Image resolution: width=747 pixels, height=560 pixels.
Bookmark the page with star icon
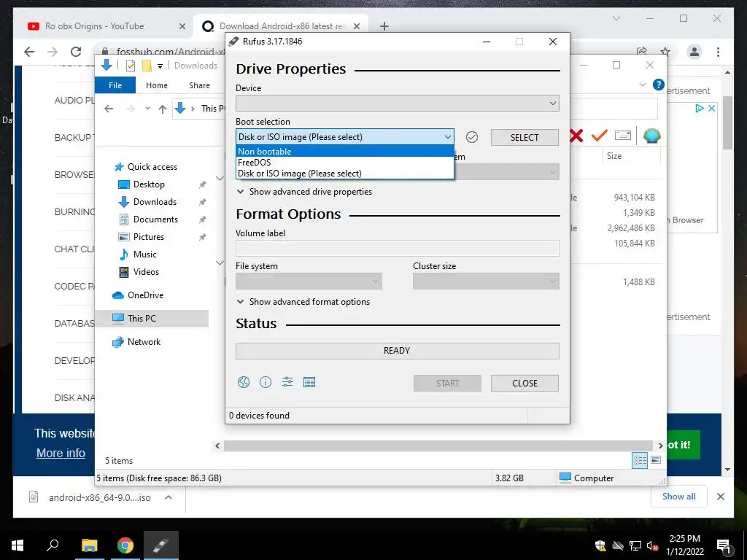point(665,52)
